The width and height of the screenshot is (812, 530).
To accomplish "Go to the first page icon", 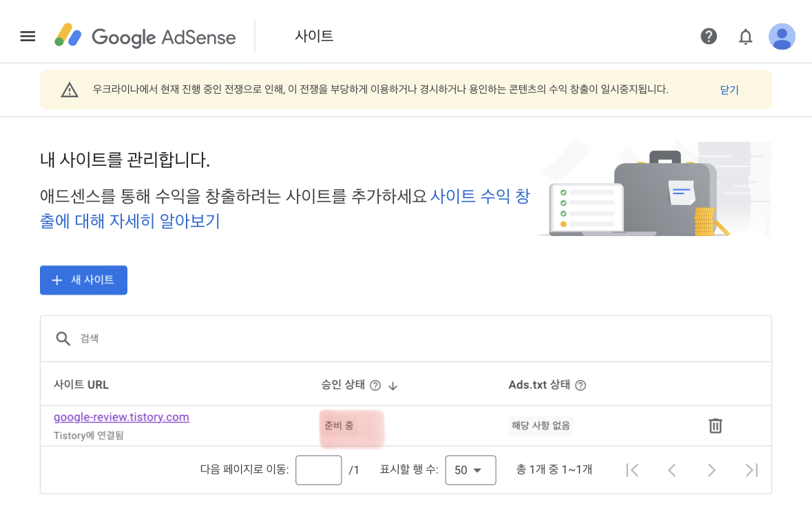I will tap(632, 470).
